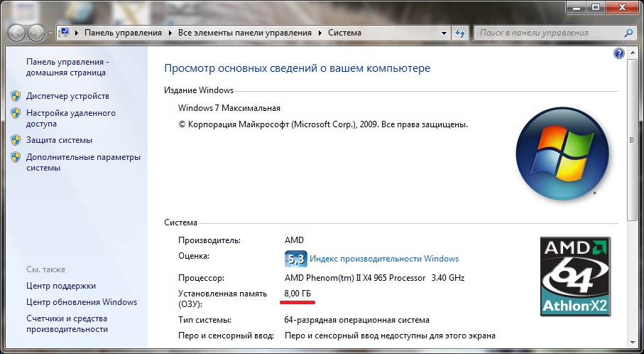
Task: Open Дополнительные параметры системы
Action: (x=83, y=162)
